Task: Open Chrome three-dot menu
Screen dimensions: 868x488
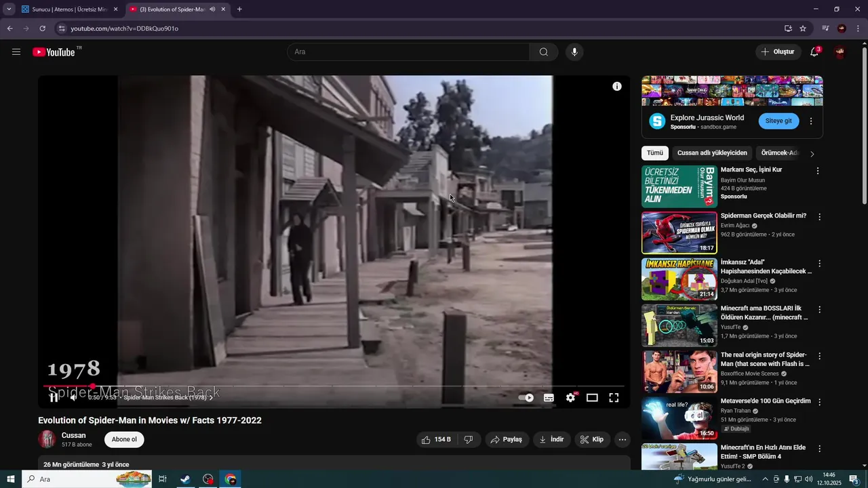Action: (x=858, y=28)
